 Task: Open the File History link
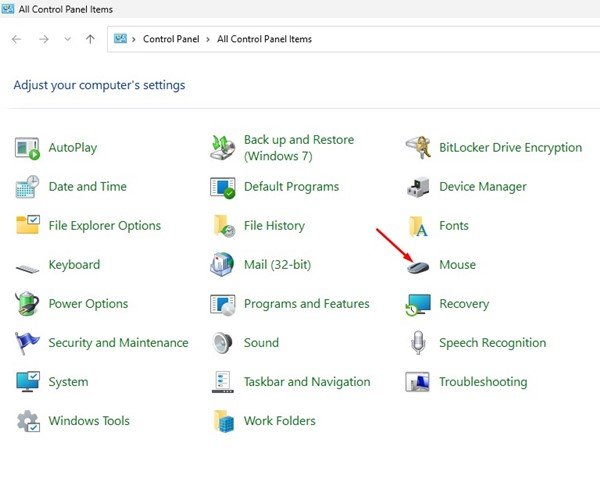click(274, 226)
